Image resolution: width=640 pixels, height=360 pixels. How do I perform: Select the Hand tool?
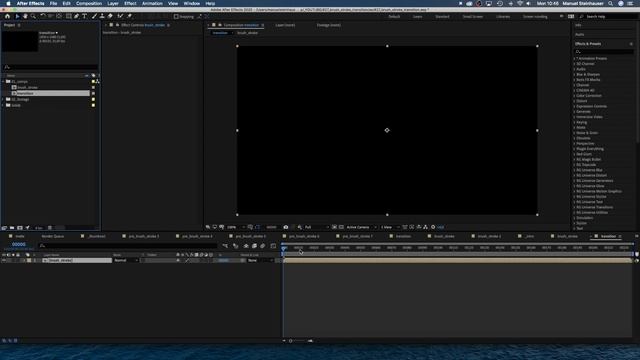click(25, 16)
